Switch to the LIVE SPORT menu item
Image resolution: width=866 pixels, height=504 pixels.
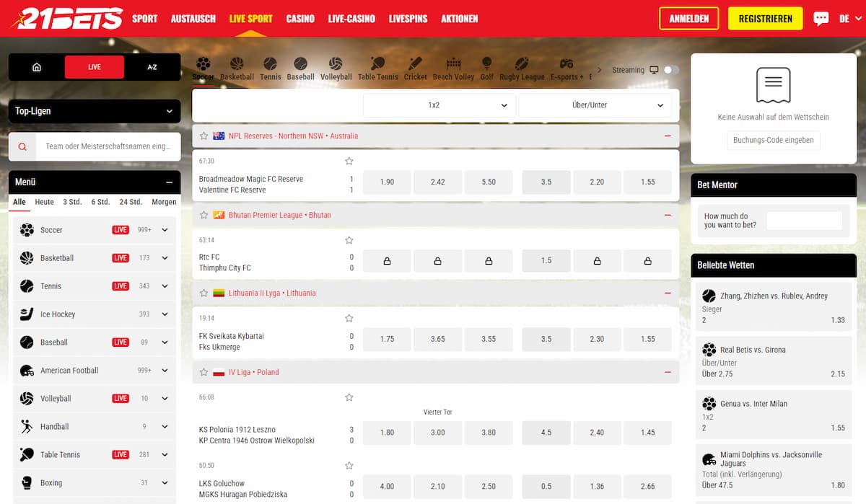tap(251, 19)
